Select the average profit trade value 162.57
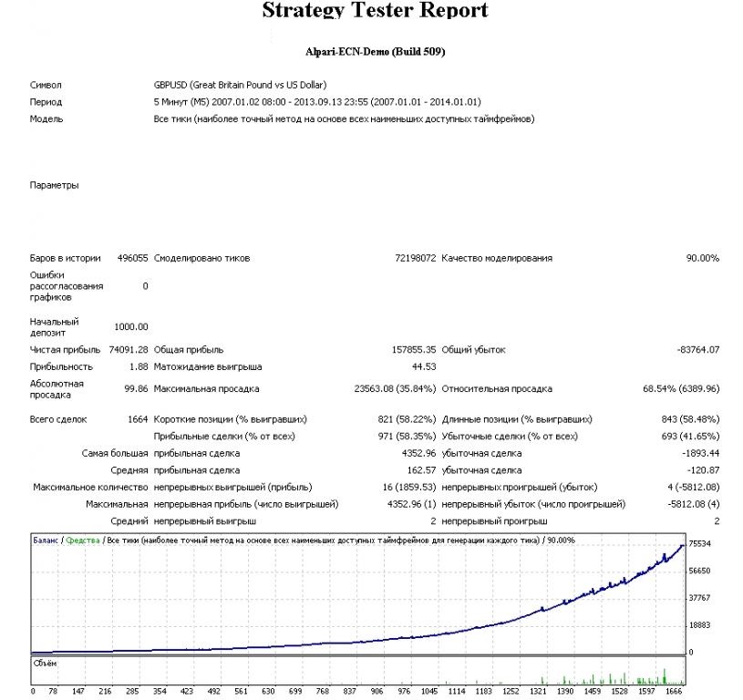 pyautogui.click(x=421, y=470)
